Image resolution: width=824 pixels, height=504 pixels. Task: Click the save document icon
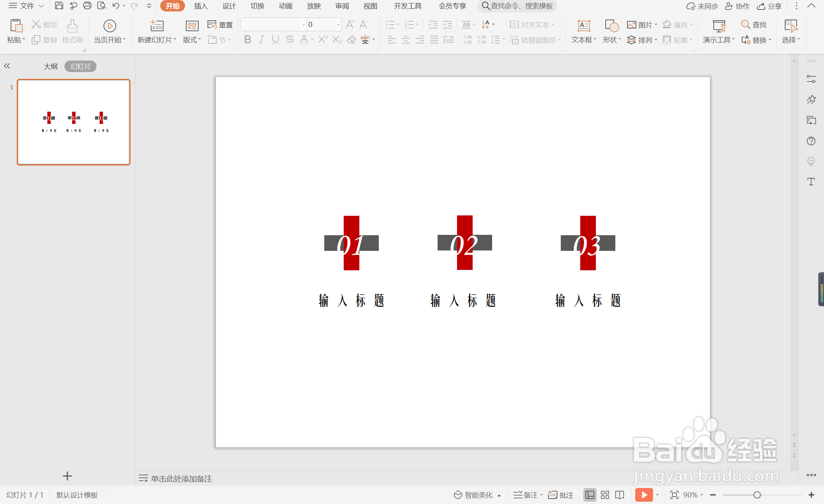(x=59, y=6)
